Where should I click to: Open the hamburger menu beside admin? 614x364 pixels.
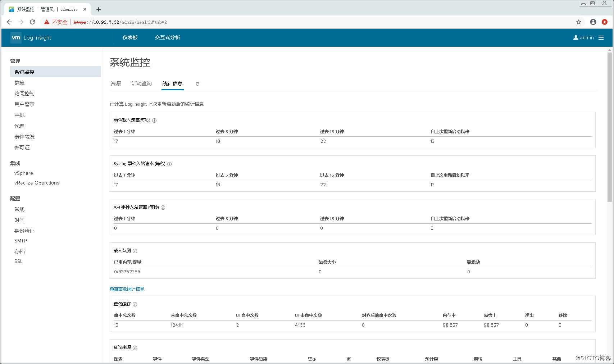tap(601, 38)
